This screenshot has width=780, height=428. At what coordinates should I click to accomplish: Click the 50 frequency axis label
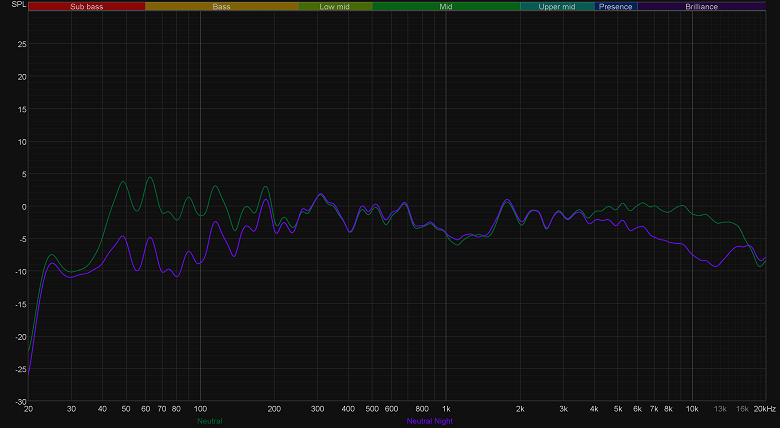(x=126, y=409)
